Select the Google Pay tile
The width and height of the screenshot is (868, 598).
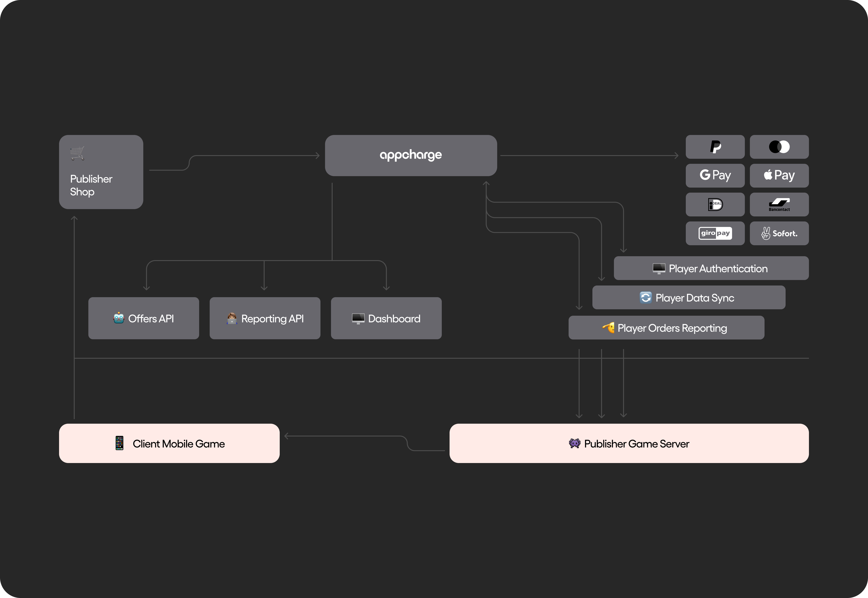(x=715, y=175)
